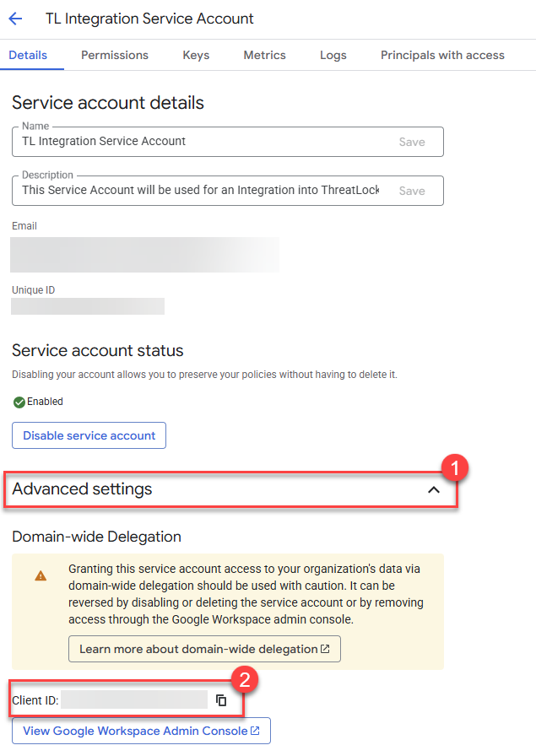536x756 pixels.
Task: Save the Description field
Action: pyautogui.click(x=412, y=191)
